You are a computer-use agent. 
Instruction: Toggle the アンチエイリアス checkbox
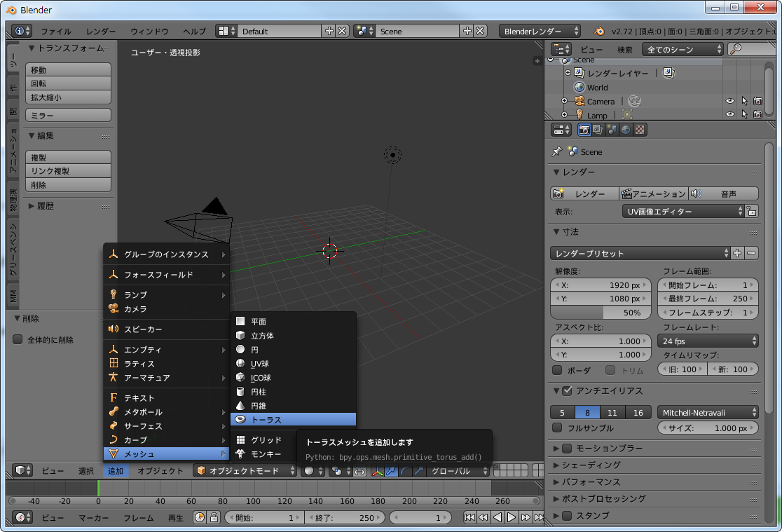[x=567, y=391]
